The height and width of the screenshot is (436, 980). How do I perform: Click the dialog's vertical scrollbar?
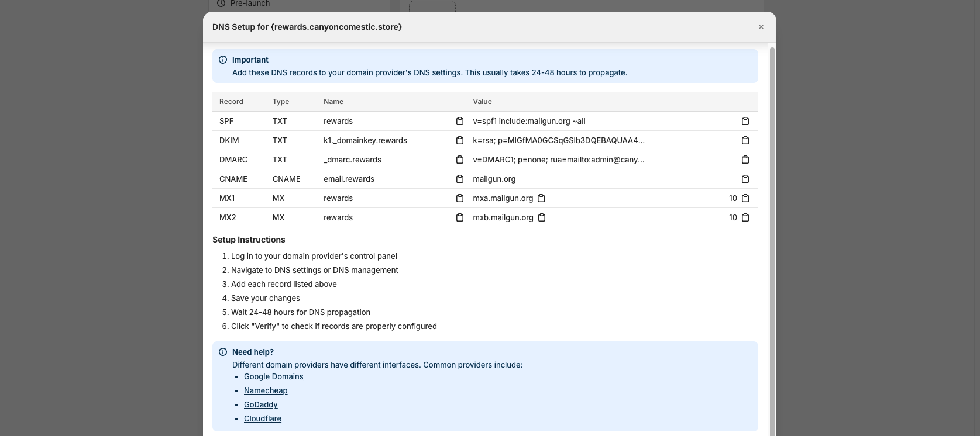(x=772, y=234)
